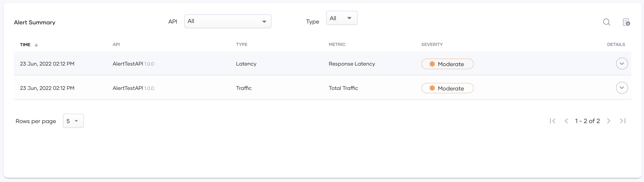This screenshot has width=644, height=182.
Task: Sort by TIME column header
Action: point(25,45)
